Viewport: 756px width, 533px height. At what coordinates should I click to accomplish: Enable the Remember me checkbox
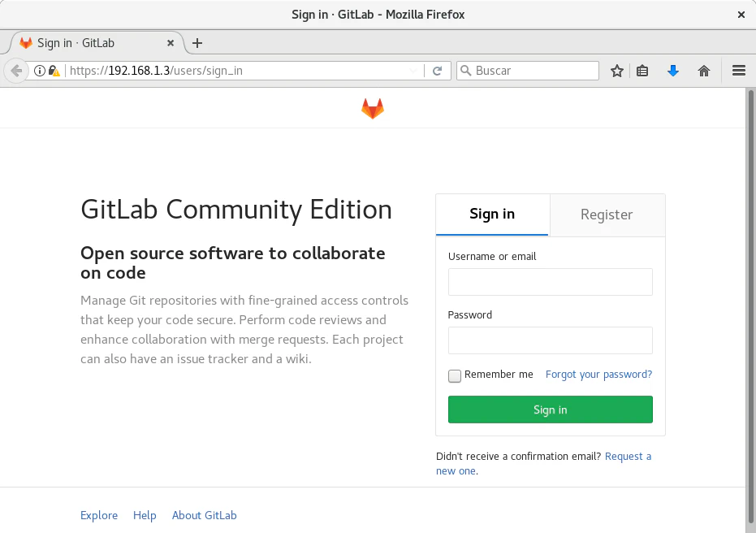coord(455,375)
